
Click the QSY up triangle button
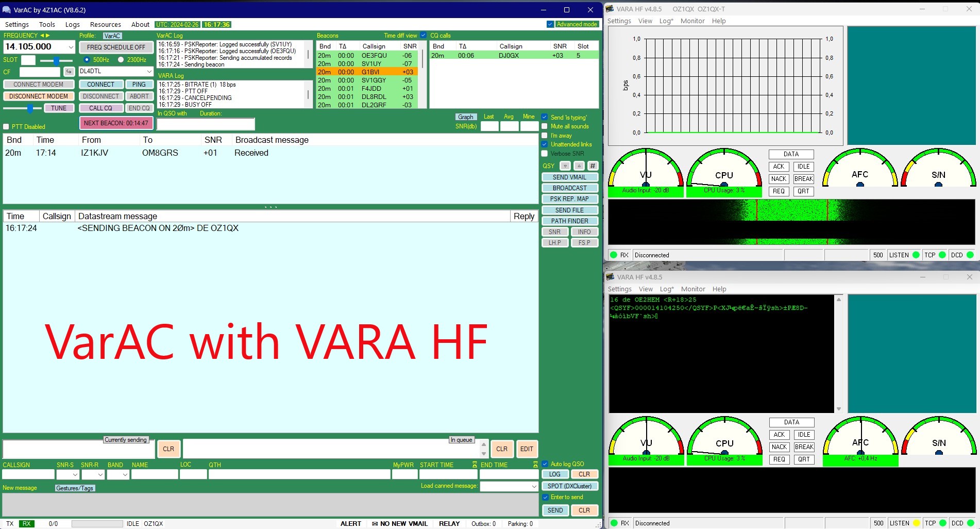click(579, 166)
